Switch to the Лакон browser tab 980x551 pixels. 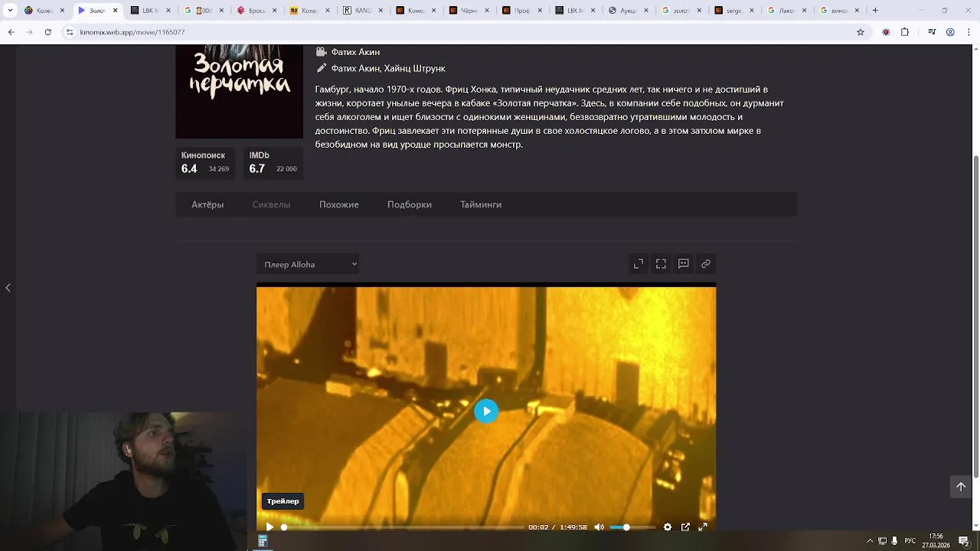tap(786, 11)
